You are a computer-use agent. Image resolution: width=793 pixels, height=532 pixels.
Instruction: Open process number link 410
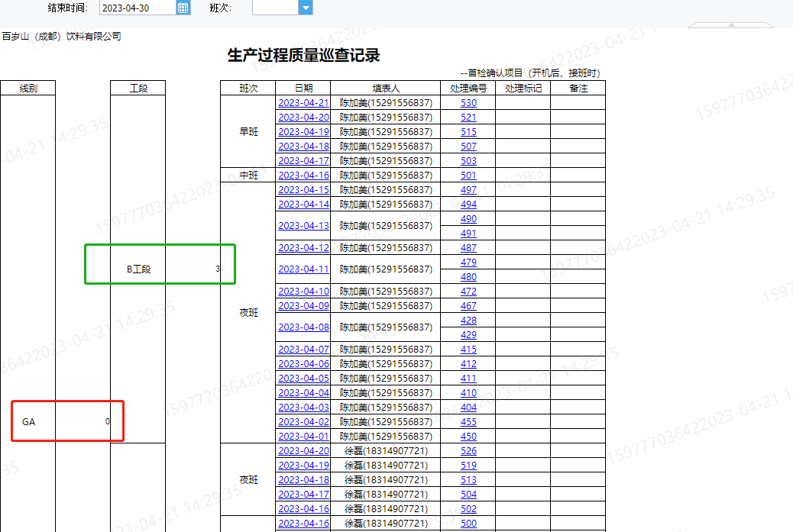coord(468,393)
